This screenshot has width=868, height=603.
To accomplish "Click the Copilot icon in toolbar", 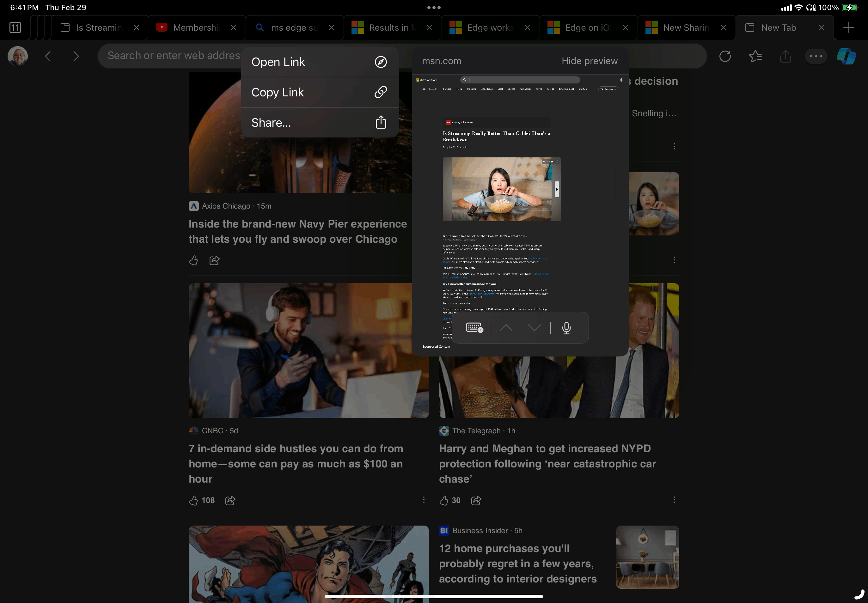I will [846, 56].
